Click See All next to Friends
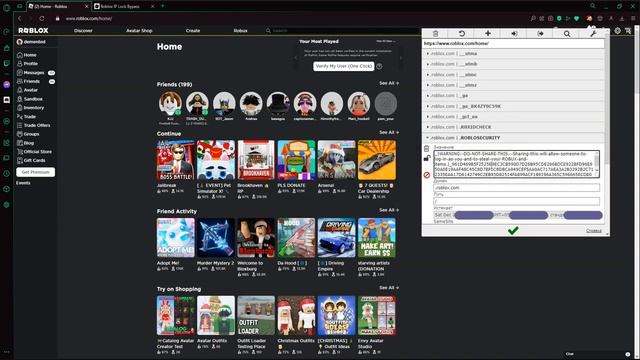The width and height of the screenshot is (640, 360). 389,83
